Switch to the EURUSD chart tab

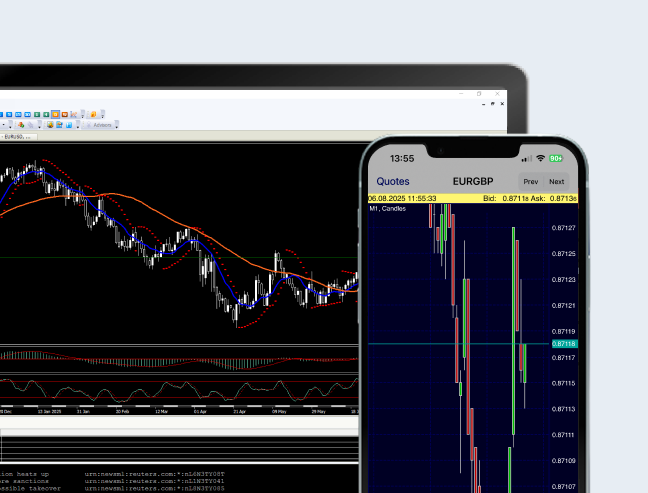16,135
